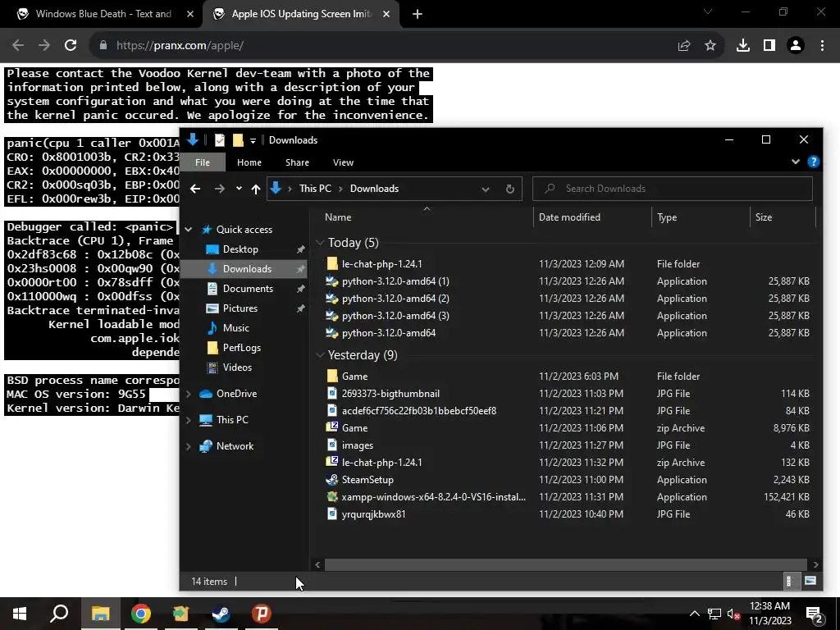This screenshot has height=630, width=840.
Task: Switch to large thumbnails view icon
Action: pyautogui.click(x=810, y=582)
